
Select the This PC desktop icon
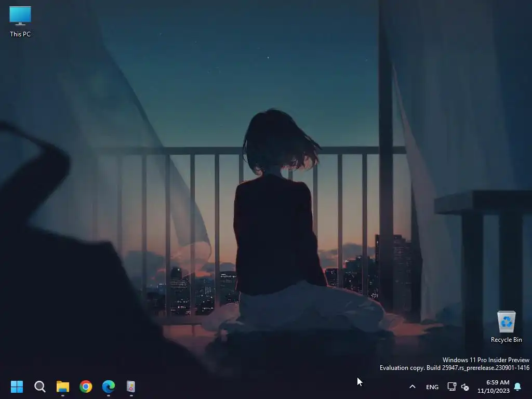[x=20, y=21]
